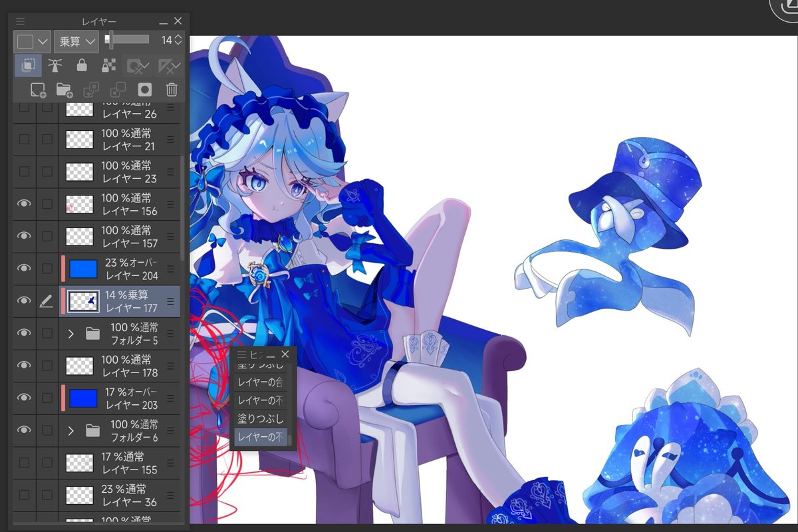The image size is (798, 532).
Task: Select the レイヤー 178 row
Action: coord(97,366)
